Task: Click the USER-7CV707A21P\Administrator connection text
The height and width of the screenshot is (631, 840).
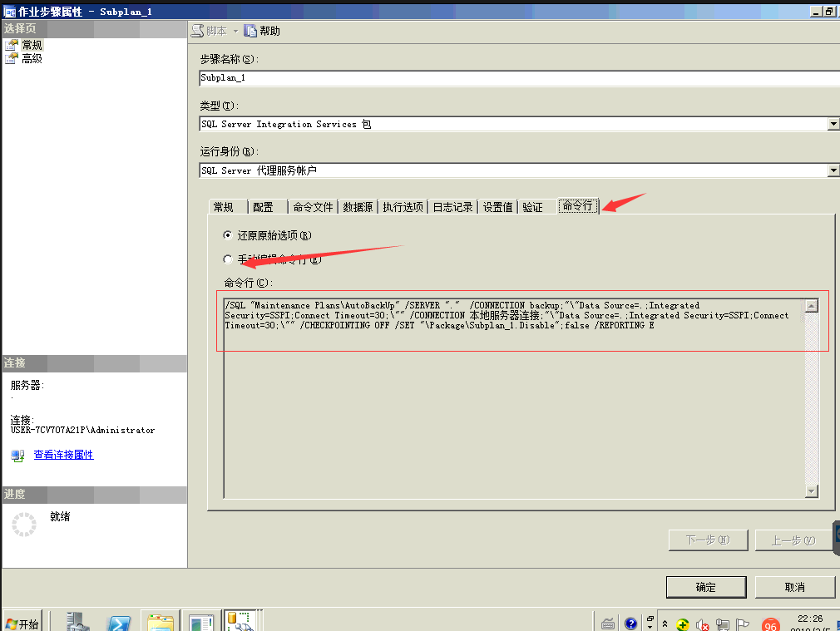Action: (x=82, y=430)
